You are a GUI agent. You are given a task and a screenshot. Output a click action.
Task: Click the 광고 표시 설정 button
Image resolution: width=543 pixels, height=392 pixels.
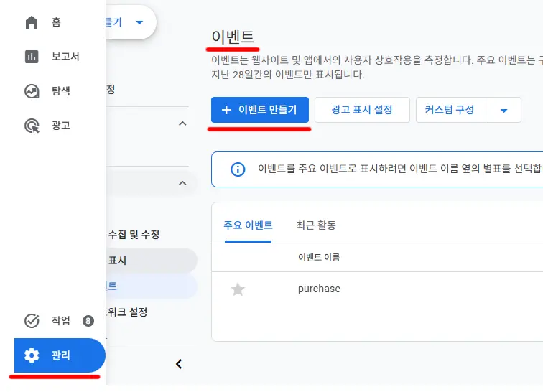coord(362,110)
